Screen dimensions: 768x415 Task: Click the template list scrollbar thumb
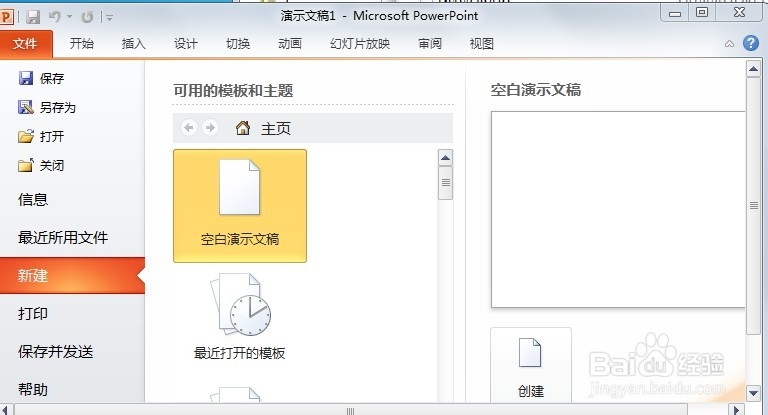445,183
